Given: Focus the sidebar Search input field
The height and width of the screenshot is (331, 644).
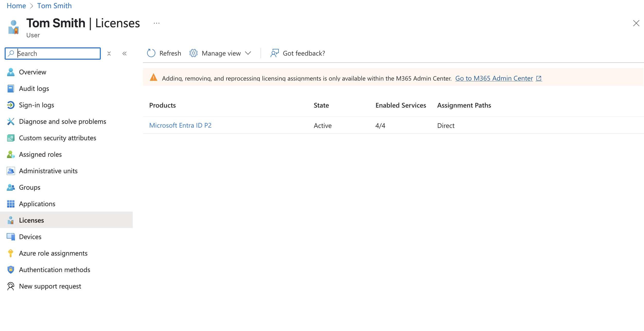Looking at the screenshot, I should click(53, 54).
